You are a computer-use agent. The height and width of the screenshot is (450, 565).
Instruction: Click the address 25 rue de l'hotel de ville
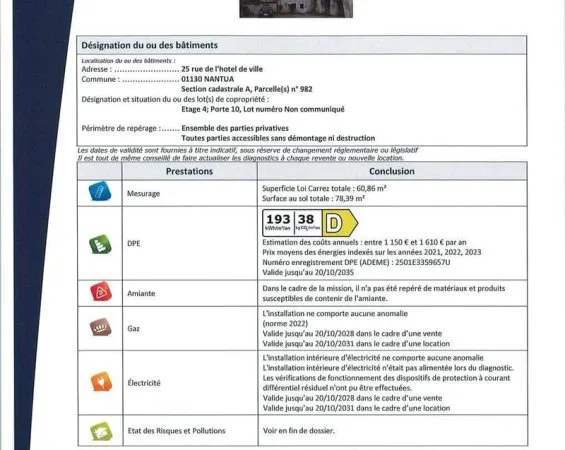point(222,69)
